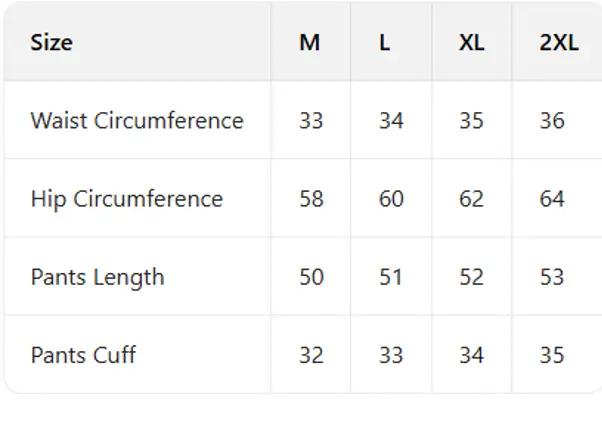Click the Size column header

tap(51, 43)
